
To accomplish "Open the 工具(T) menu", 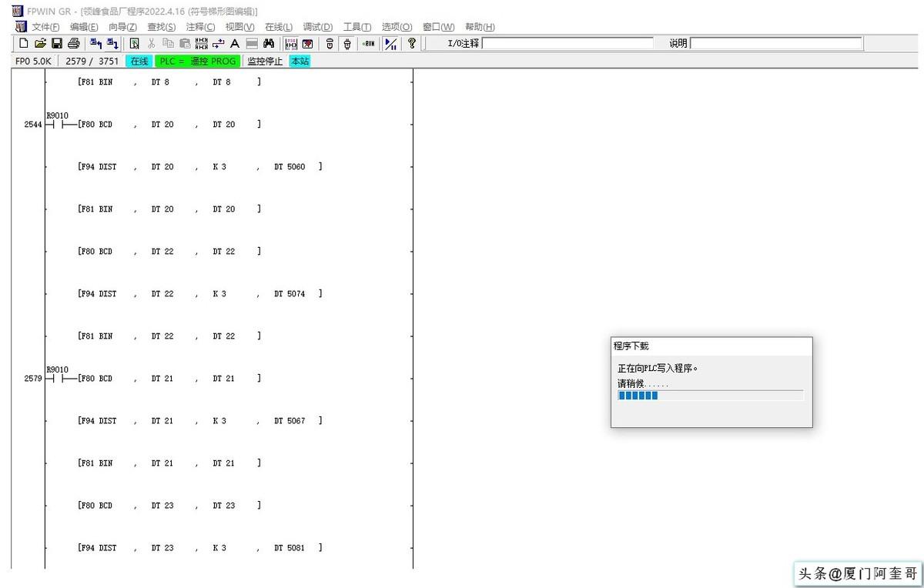I will [357, 27].
